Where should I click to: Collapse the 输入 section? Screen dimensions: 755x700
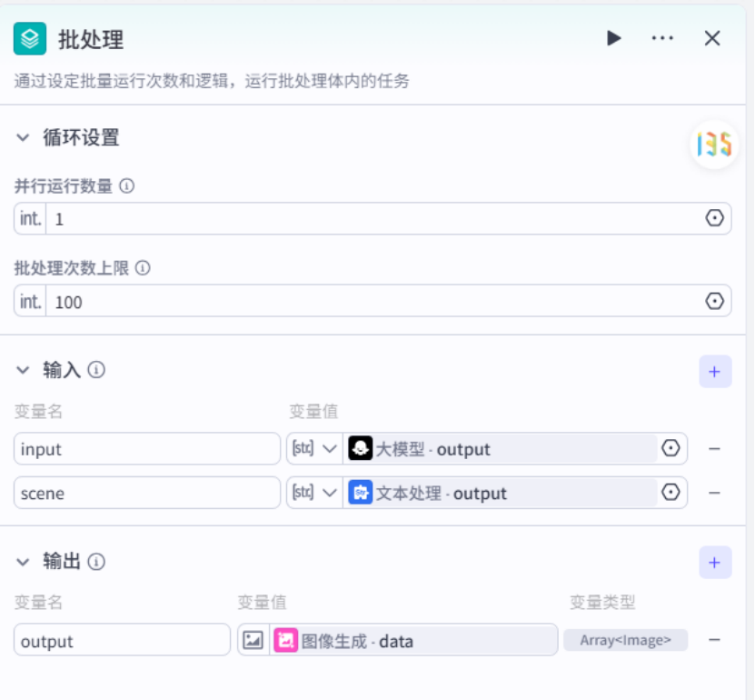[23, 370]
